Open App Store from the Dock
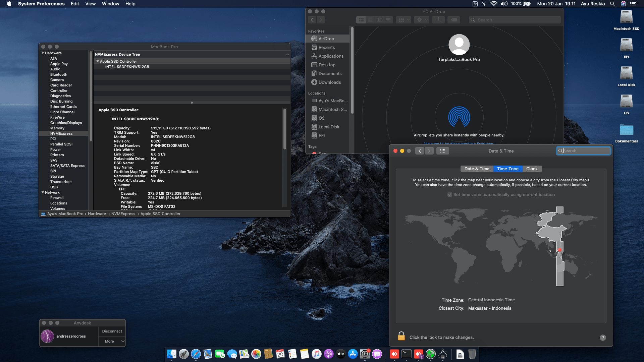The height and width of the screenshot is (362, 644). (353, 354)
